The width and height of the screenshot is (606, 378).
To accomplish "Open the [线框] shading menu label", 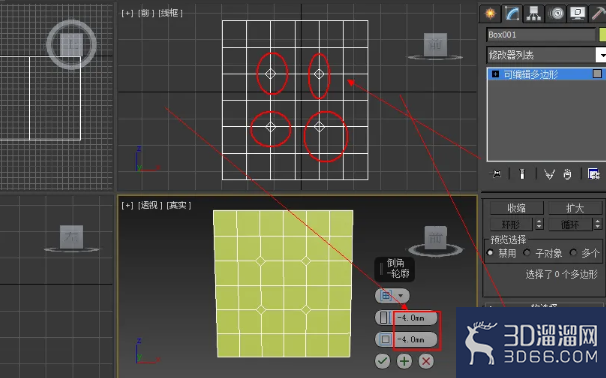I will 170,13.
